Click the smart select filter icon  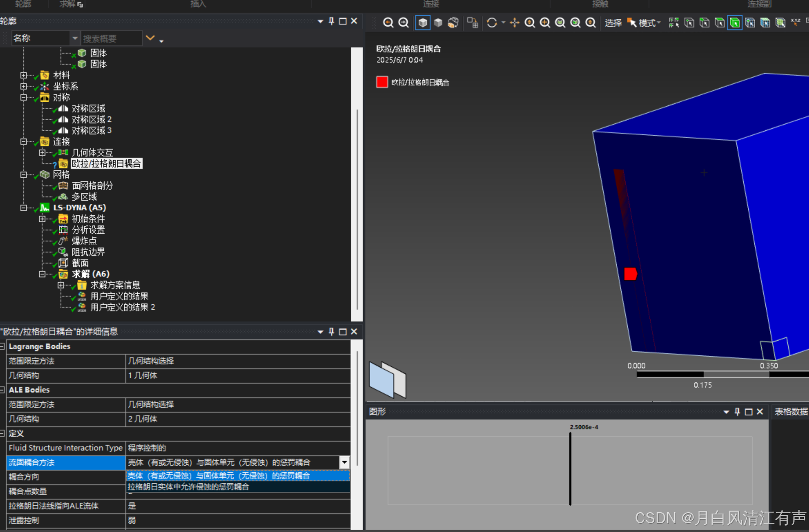coord(674,23)
